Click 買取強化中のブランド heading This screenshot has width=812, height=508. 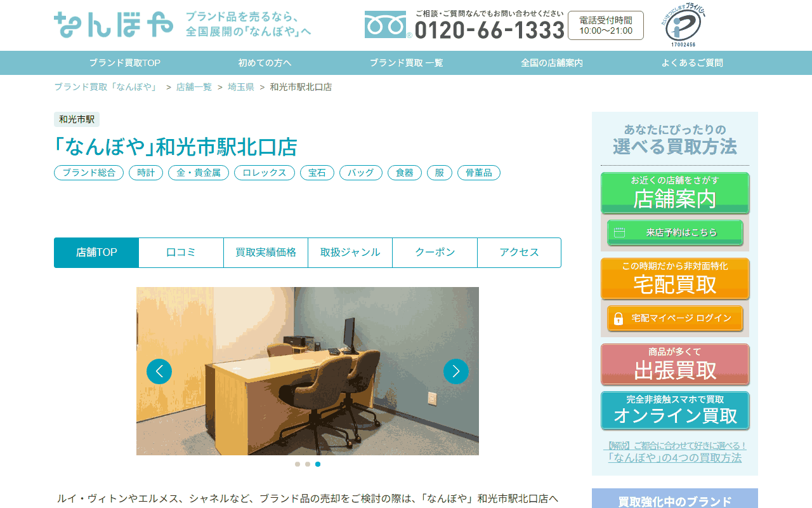point(675,502)
